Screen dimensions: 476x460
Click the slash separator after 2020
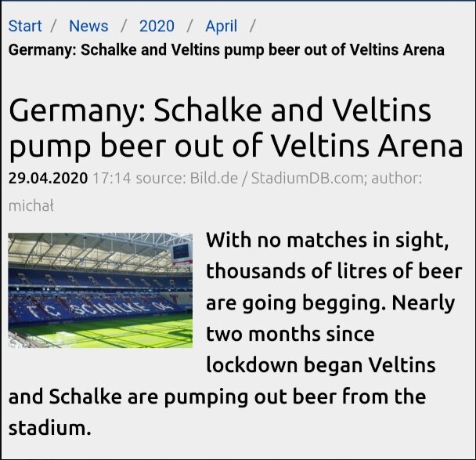click(189, 26)
